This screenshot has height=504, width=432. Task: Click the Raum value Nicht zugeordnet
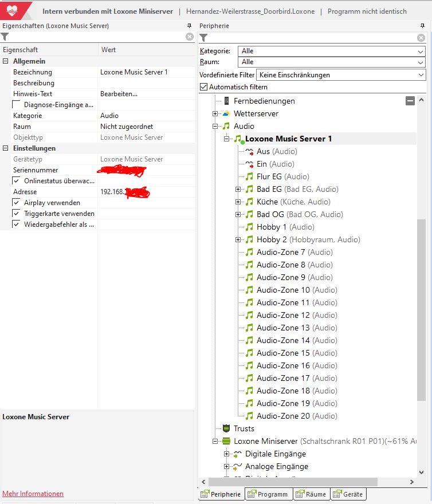click(x=127, y=127)
